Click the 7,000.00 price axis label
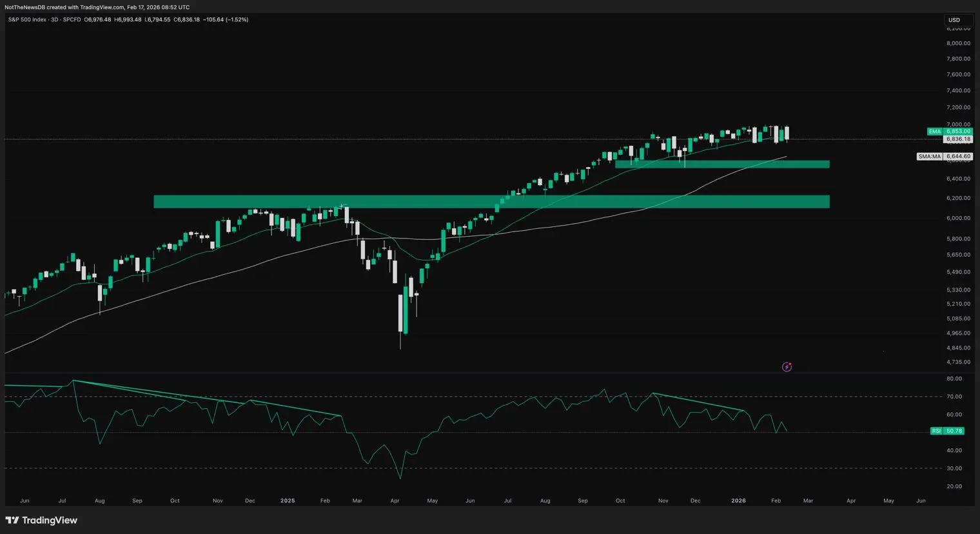 pyautogui.click(x=958, y=124)
